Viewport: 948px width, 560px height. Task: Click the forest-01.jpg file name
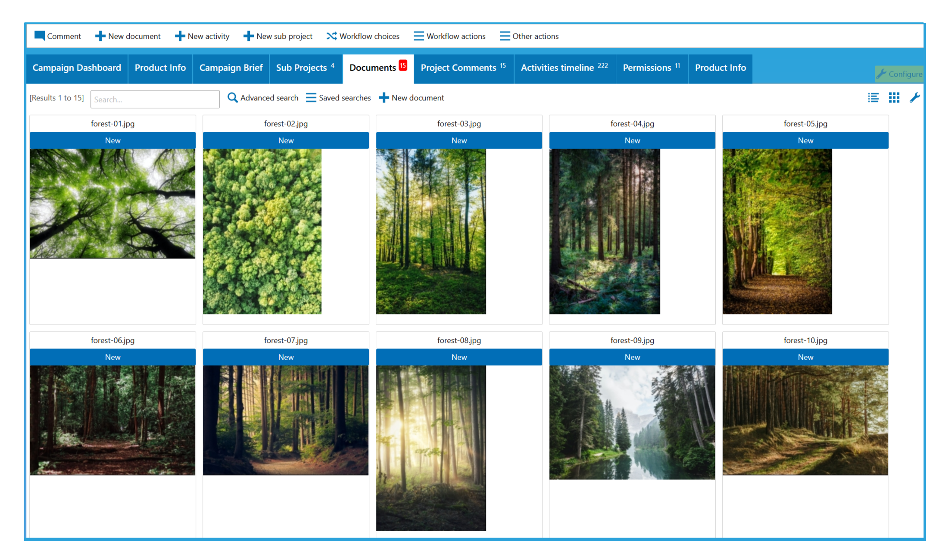[x=112, y=124]
